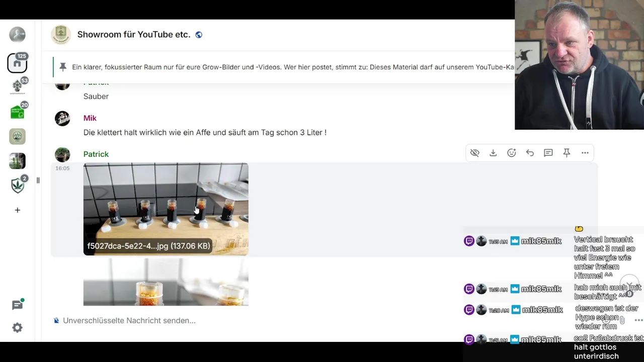Reply to Patrick's image message

[530, 153]
